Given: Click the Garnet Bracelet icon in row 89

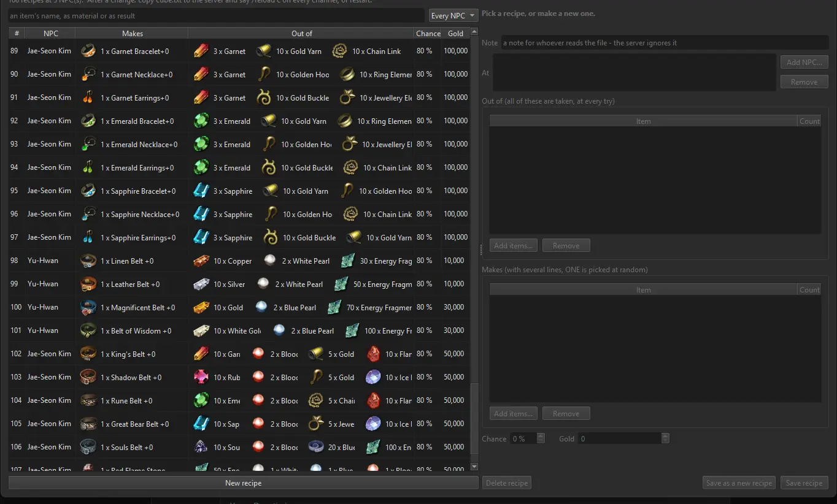Looking at the screenshot, I should pyautogui.click(x=88, y=51).
